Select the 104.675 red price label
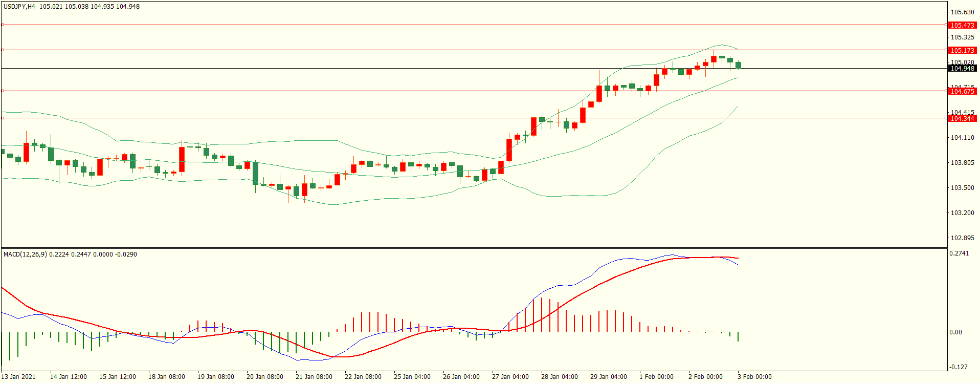The height and width of the screenshot is (383, 980). (x=962, y=91)
